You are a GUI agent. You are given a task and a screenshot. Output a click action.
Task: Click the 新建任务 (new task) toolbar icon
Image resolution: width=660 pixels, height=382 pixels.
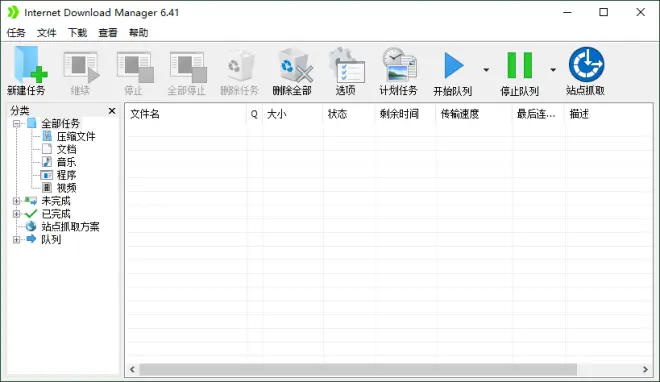[29, 64]
